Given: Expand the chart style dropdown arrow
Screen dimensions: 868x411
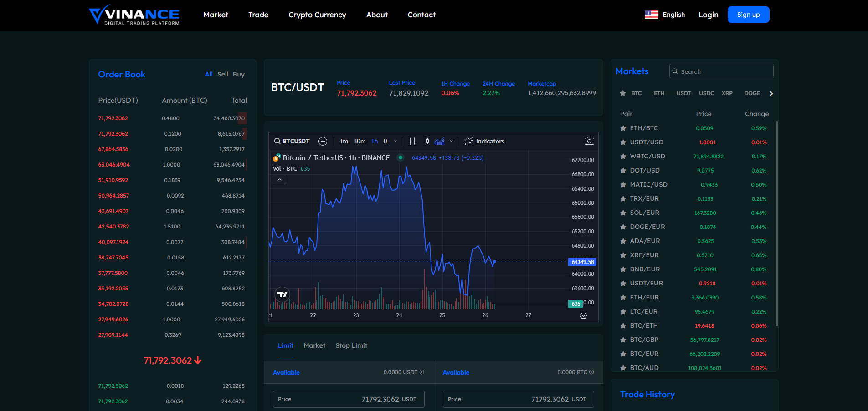Looking at the screenshot, I should (x=452, y=141).
